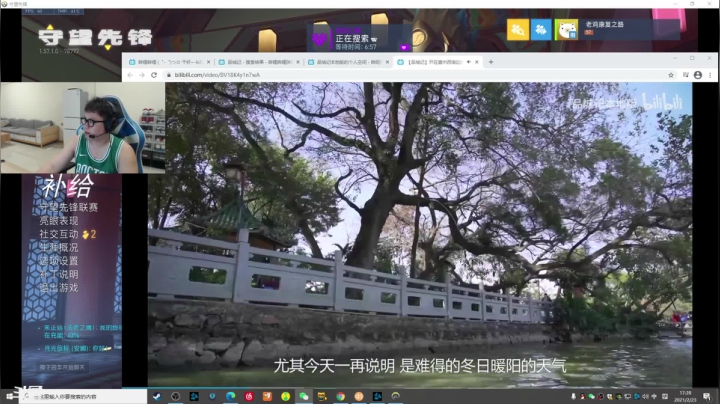Click the playing bilibili video
The width and height of the screenshot is (720, 404).
[420, 235]
